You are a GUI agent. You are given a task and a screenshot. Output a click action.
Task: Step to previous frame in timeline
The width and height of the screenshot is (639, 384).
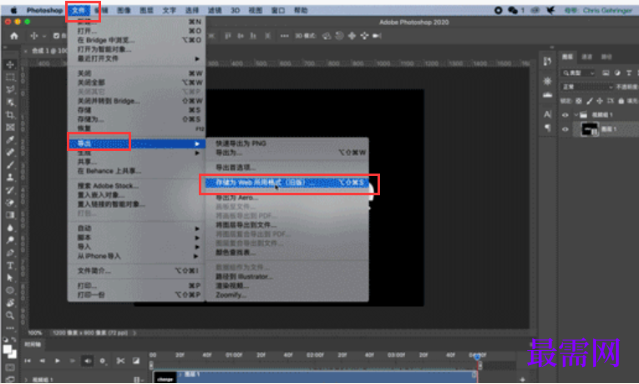42,361
